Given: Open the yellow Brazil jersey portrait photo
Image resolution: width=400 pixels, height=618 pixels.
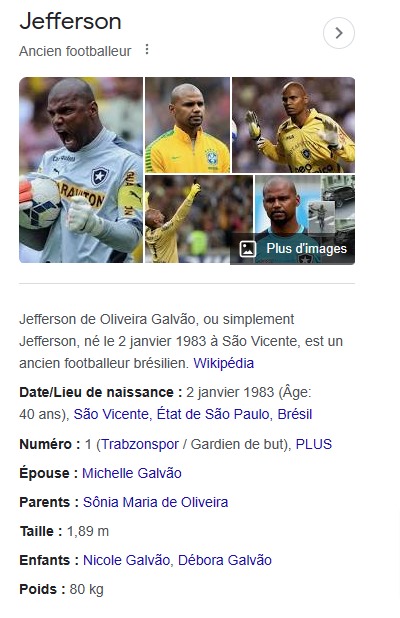Looking at the screenshot, I should 187,125.
